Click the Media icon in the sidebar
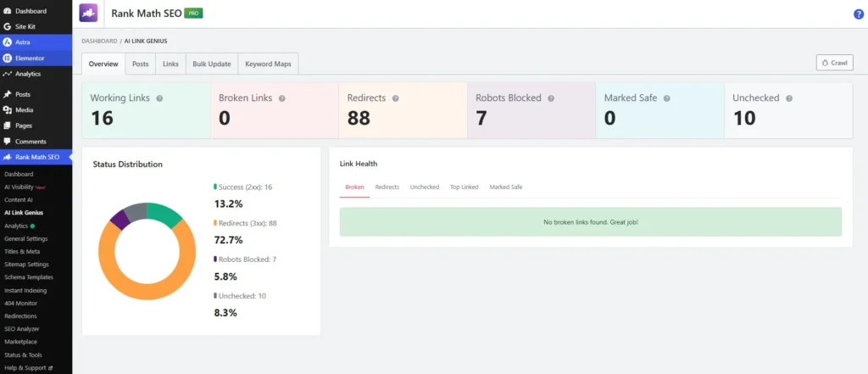The height and width of the screenshot is (374, 868). click(x=7, y=110)
